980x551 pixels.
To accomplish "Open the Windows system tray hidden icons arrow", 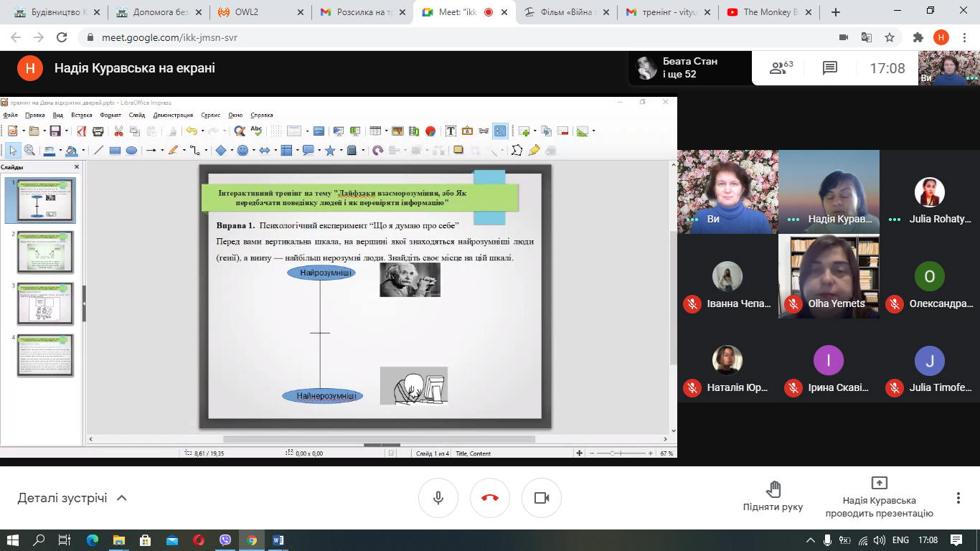I will tap(811, 540).
